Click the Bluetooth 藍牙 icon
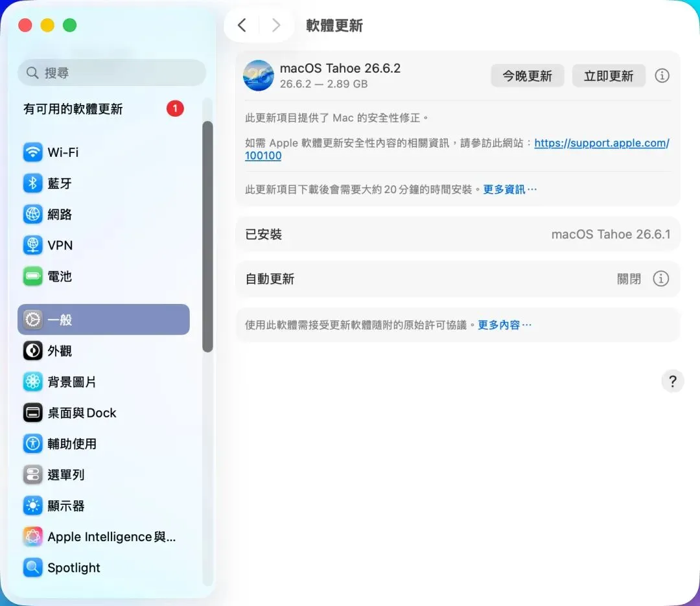 [x=32, y=183]
